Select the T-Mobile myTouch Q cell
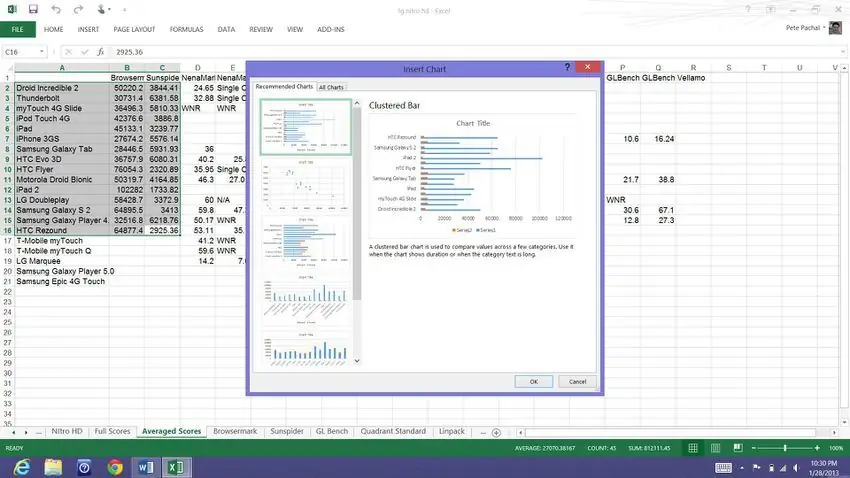The image size is (850, 478). [62, 251]
